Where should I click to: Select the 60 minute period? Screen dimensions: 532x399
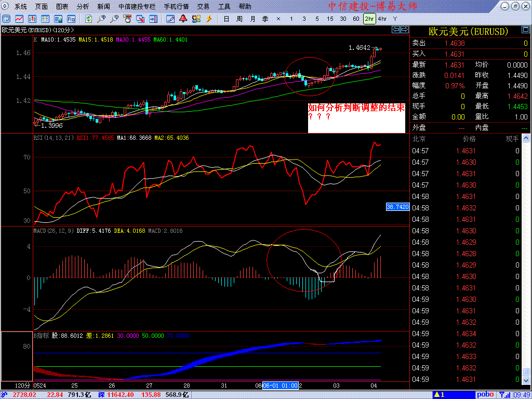[356, 19]
